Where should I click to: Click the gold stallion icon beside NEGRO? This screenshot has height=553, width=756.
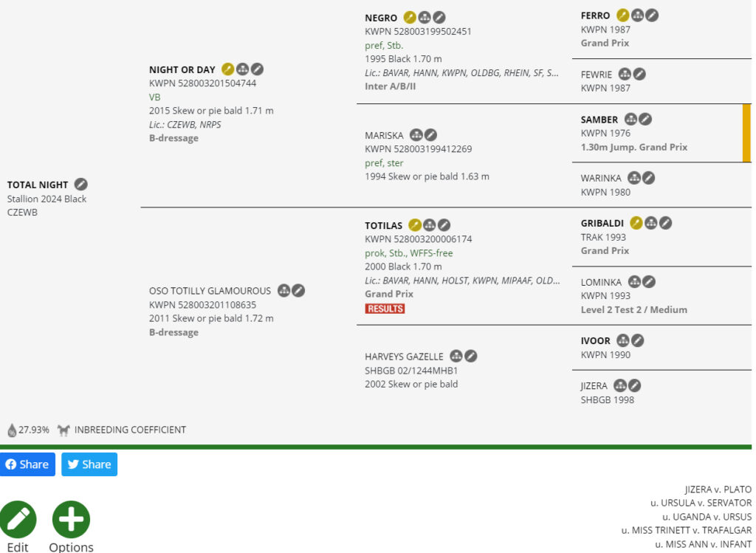coord(410,18)
